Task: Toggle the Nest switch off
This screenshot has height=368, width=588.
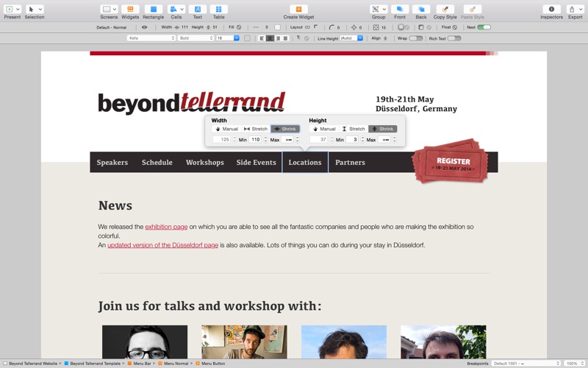Action: pos(484,27)
